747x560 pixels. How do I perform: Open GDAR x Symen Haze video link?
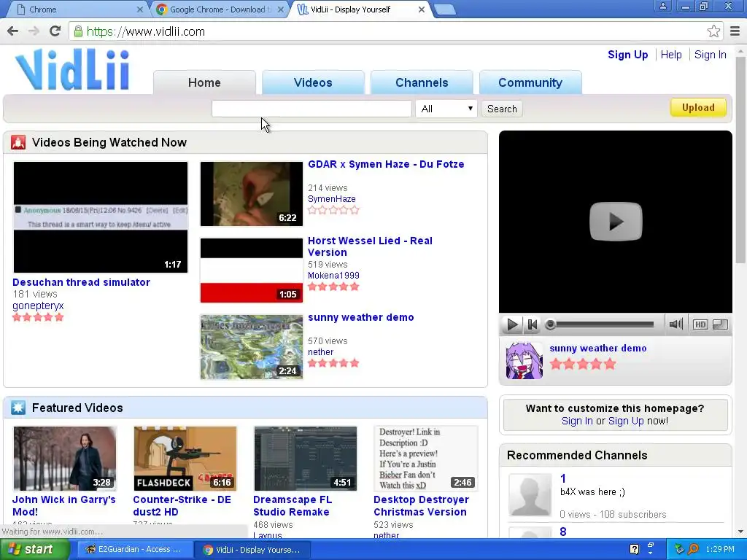(386, 164)
